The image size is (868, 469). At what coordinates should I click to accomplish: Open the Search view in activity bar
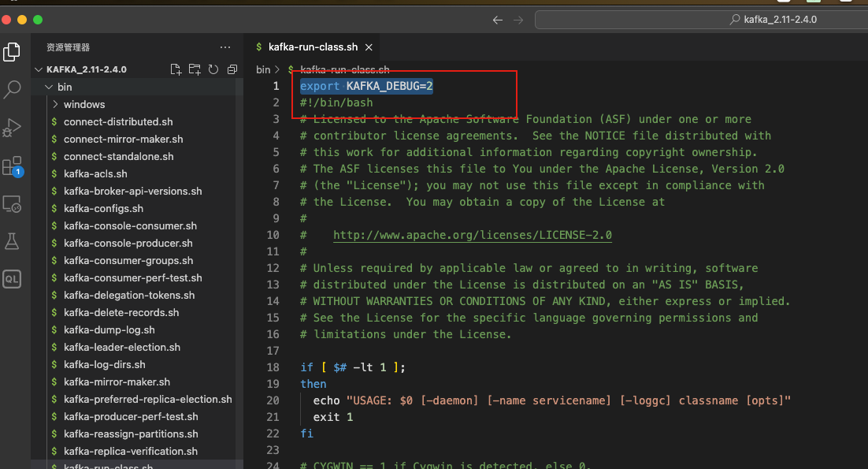[12, 89]
